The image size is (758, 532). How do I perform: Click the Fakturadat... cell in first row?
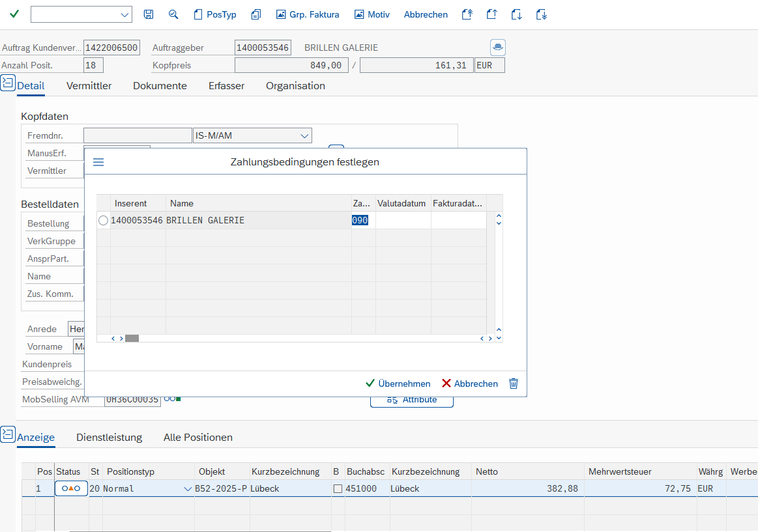pos(458,220)
